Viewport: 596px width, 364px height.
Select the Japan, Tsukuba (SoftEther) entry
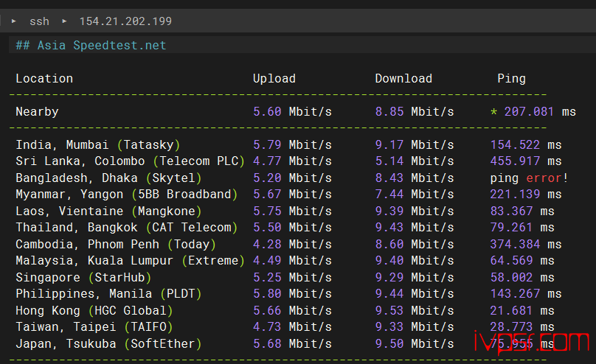(x=108, y=344)
